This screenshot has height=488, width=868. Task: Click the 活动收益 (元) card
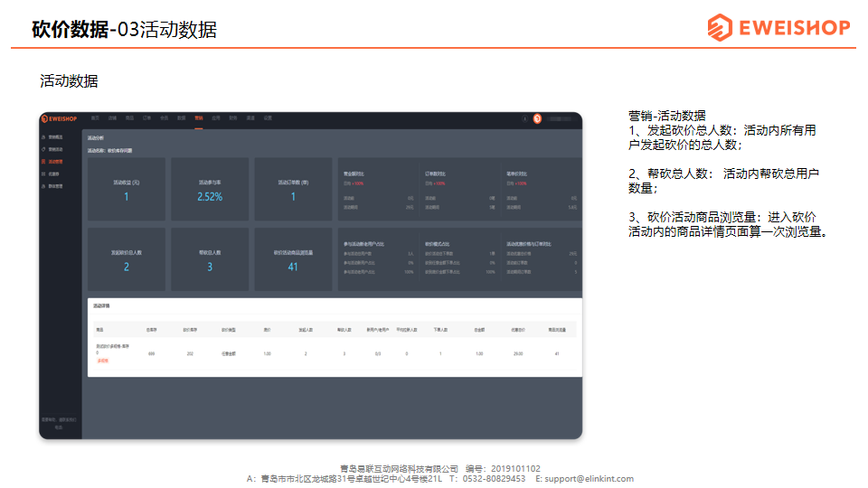[127, 189]
